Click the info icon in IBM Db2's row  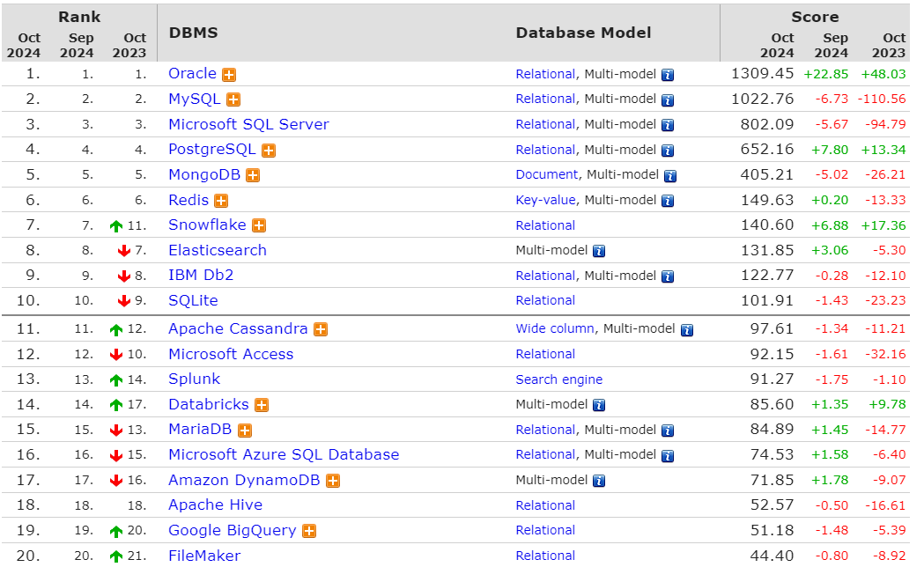pyautogui.click(x=668, y=276)
